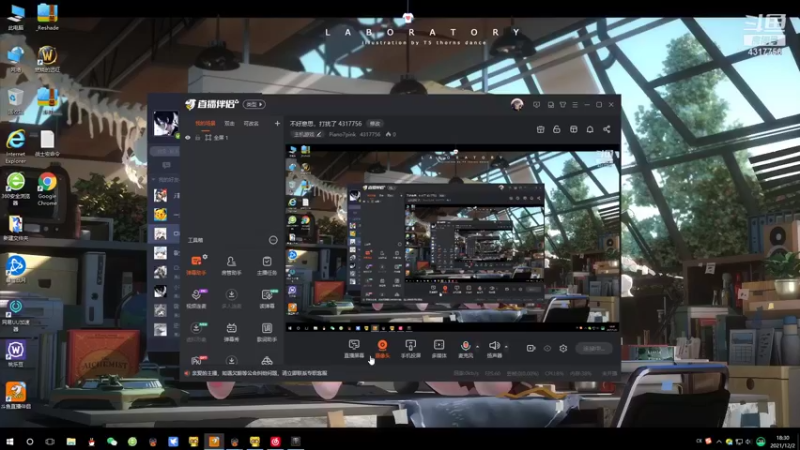The image size is (800, 450).
Task: Open the bell notifications icon above preview
Action: [590, 129]
